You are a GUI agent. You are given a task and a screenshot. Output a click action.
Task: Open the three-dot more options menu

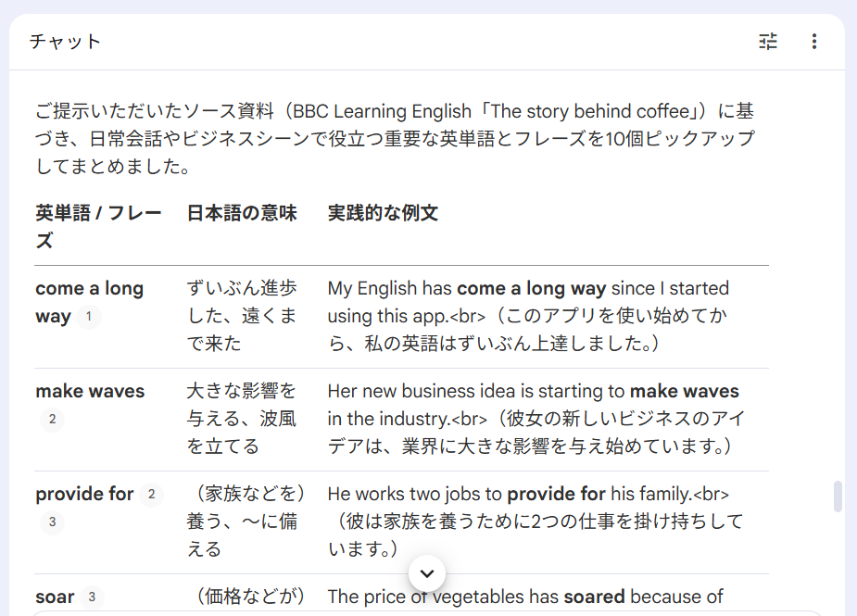click(x=814, y=42)
